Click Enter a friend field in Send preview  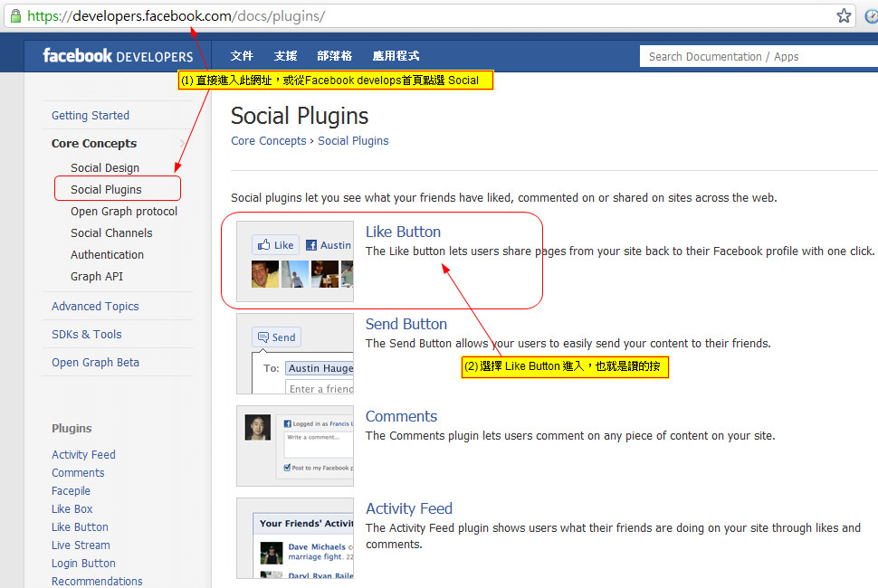[320, 388]
